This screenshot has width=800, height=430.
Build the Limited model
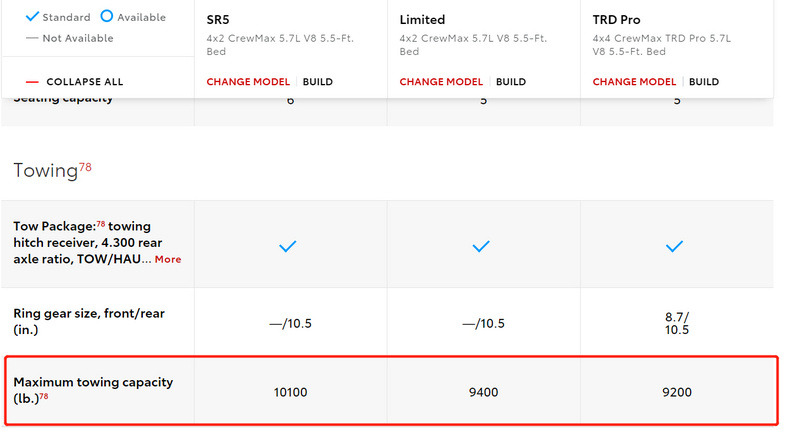tap(511, 82)
